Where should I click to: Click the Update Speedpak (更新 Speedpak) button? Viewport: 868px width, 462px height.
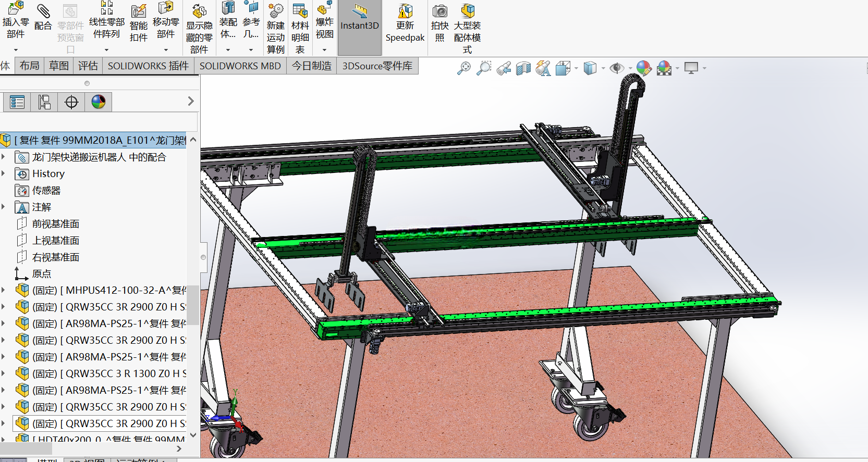click(x=405, y=23)
